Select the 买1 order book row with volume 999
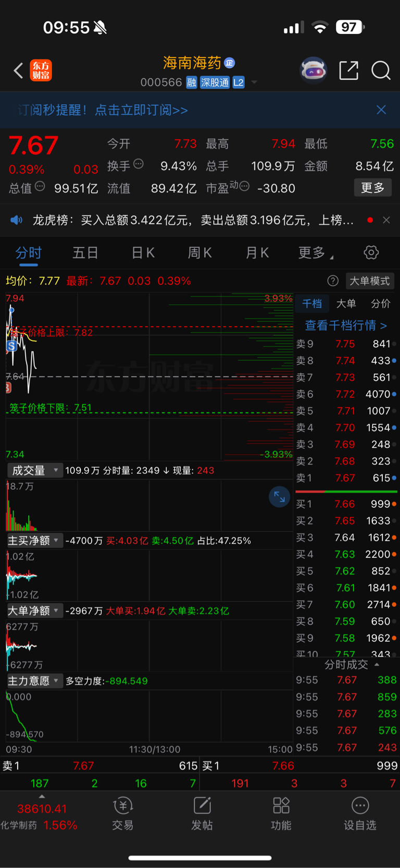 (346, 504)
